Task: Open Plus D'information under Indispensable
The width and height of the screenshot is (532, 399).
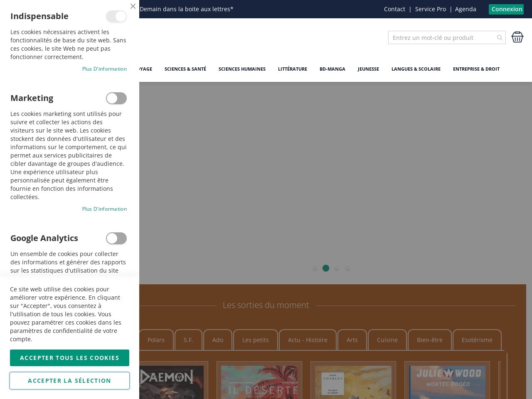Action: (104, 69)
